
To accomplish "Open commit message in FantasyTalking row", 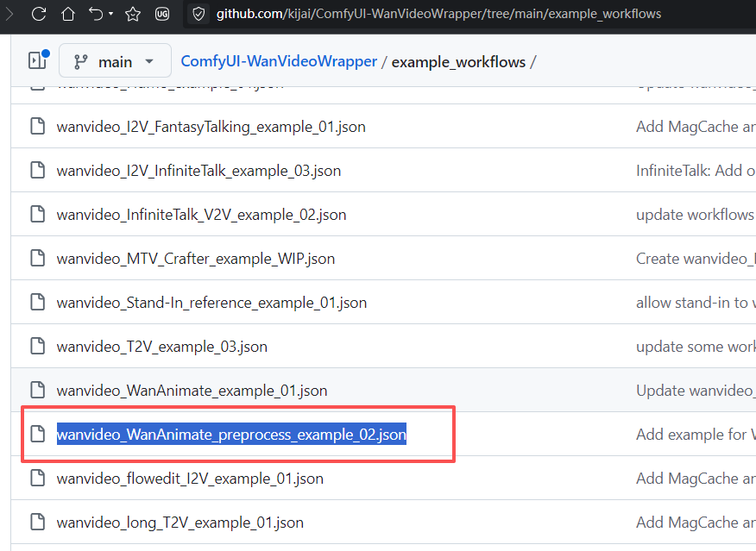I will pyautogui.click(x=696, y=127).
